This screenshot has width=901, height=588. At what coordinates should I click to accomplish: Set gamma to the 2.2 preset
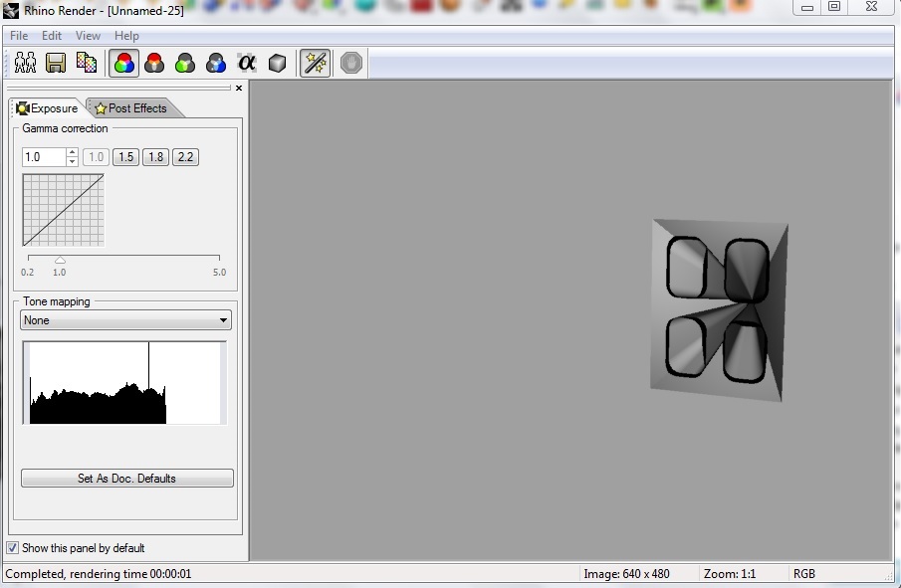point(185,157)
